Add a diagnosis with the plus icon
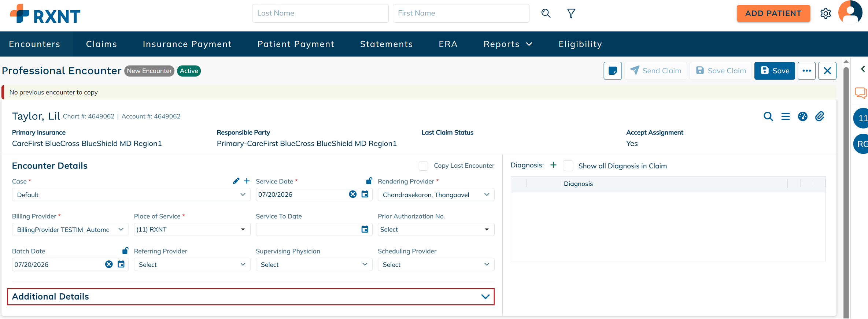 coord(553,165)
